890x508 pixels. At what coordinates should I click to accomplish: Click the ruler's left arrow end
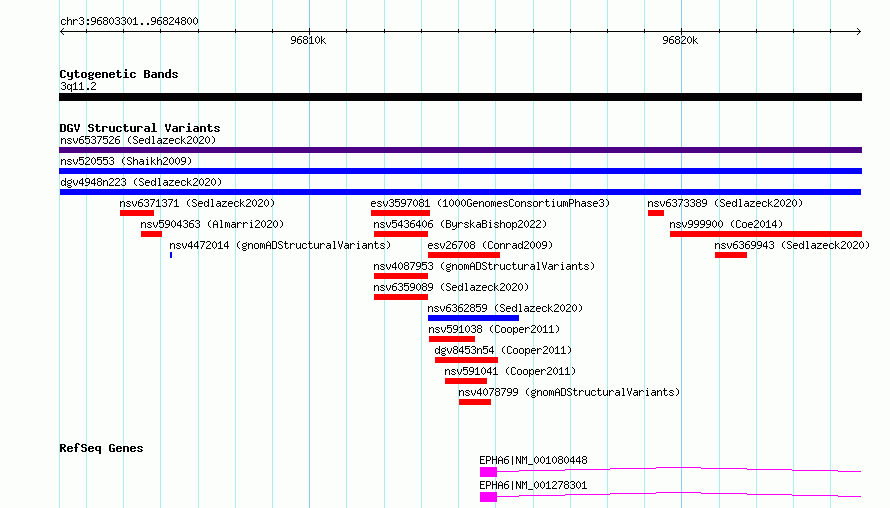(62, 31)
